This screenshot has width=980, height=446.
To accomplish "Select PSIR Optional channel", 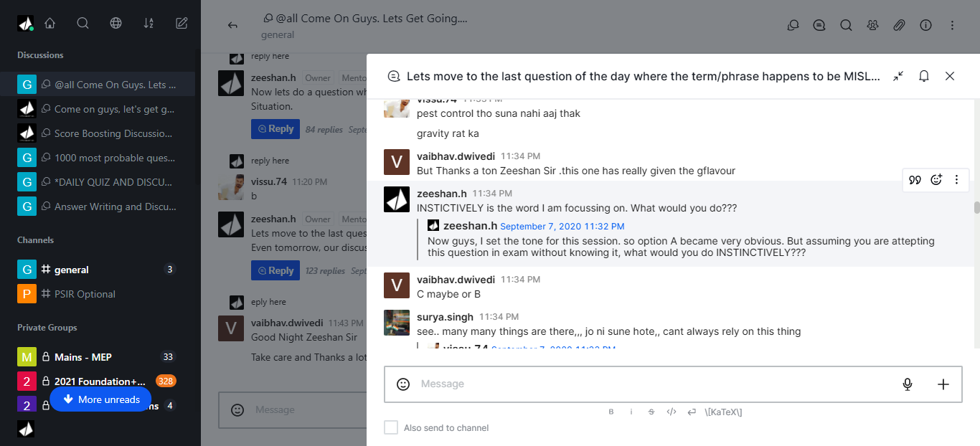I will coord(85,294).
